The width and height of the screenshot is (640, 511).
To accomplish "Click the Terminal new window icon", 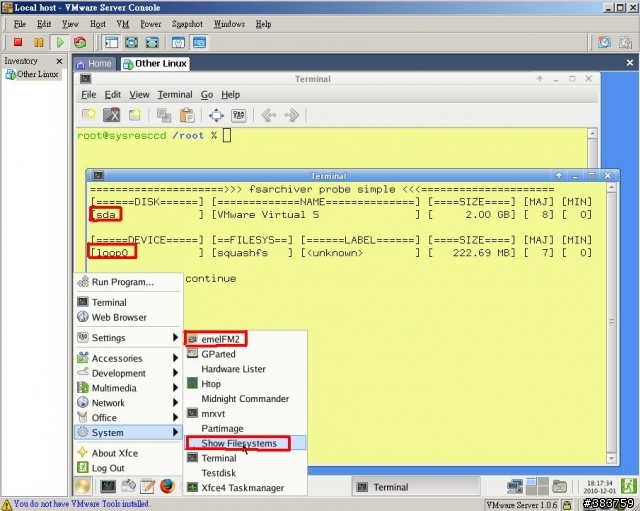I will click(x=135, y=115).
